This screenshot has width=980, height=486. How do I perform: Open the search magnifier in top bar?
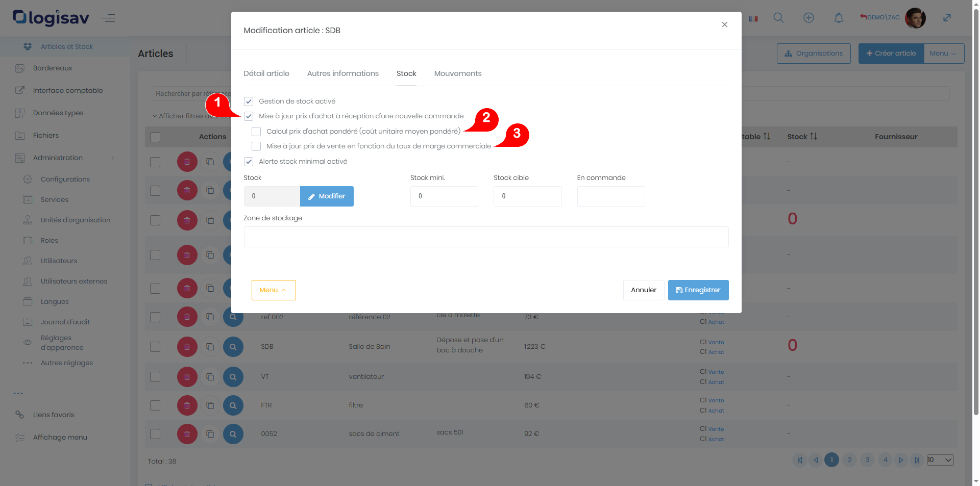point(778,18)
